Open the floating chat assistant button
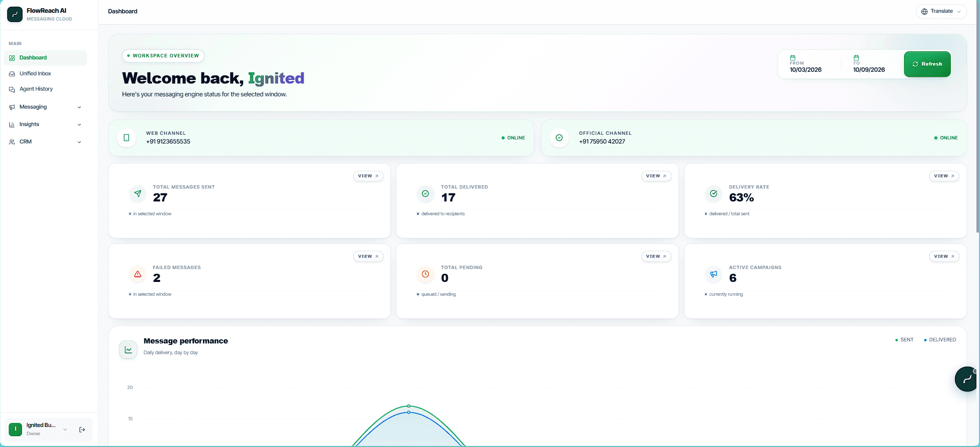The height and width of the screenshot is (447, 980). point(967,379)
